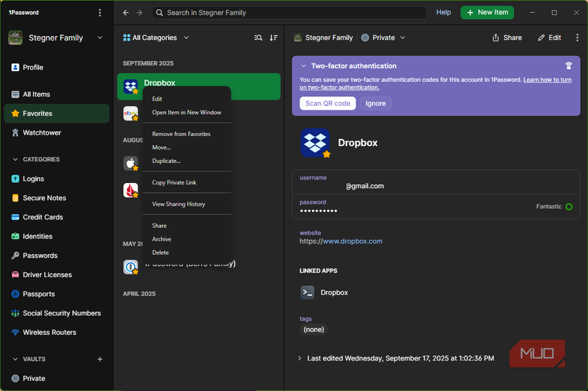
Task: Collapse the VAULTS section
Action: tap(16, 359)
